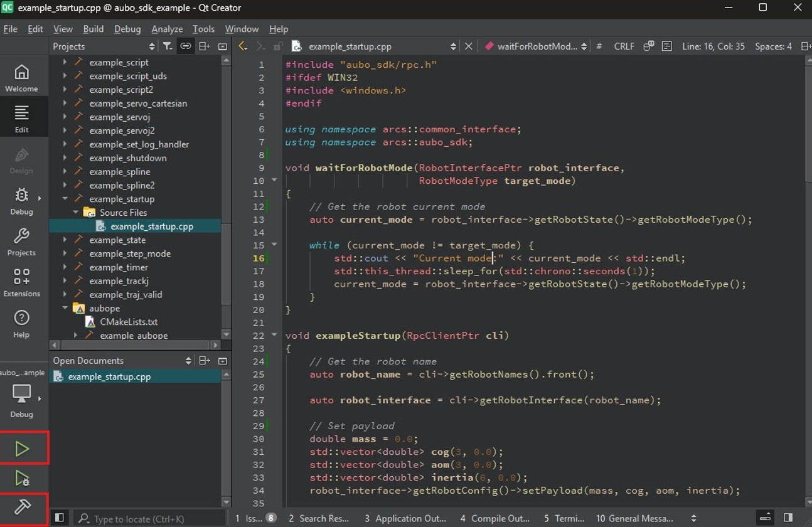Open the Help mode
812x527 pixels.
click(x=21, y=324)
